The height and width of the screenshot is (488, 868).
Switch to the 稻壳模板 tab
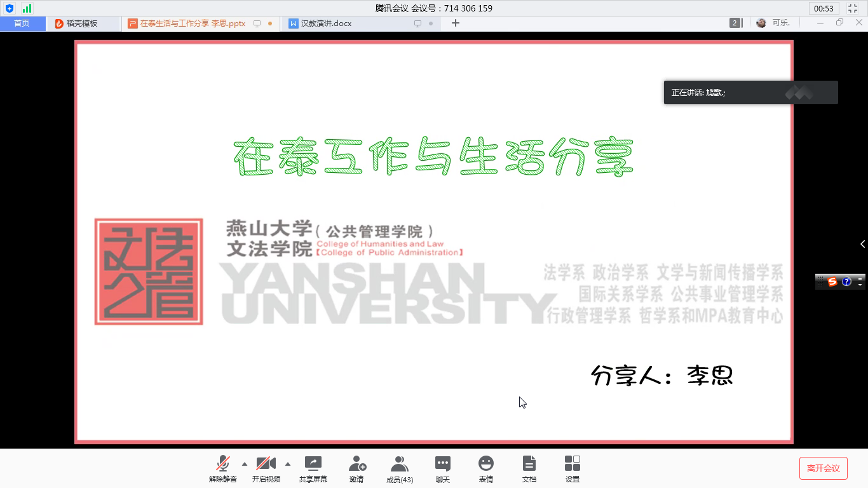pos(81,24)
